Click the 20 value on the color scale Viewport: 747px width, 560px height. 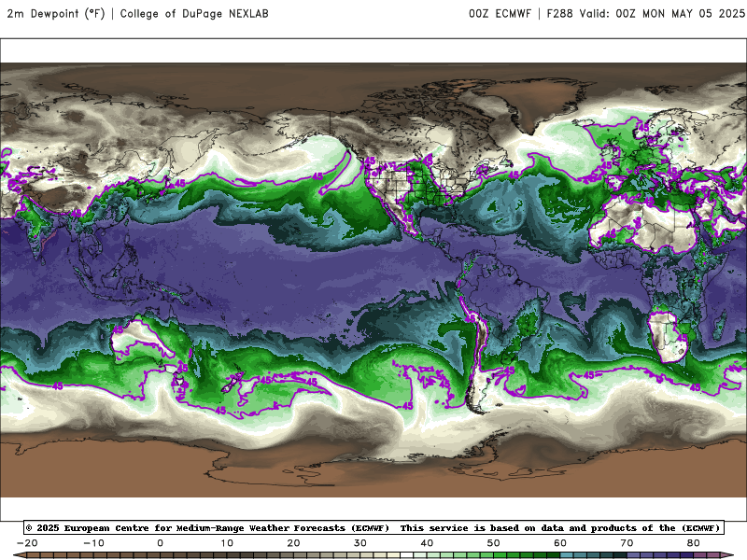point(293,543)
